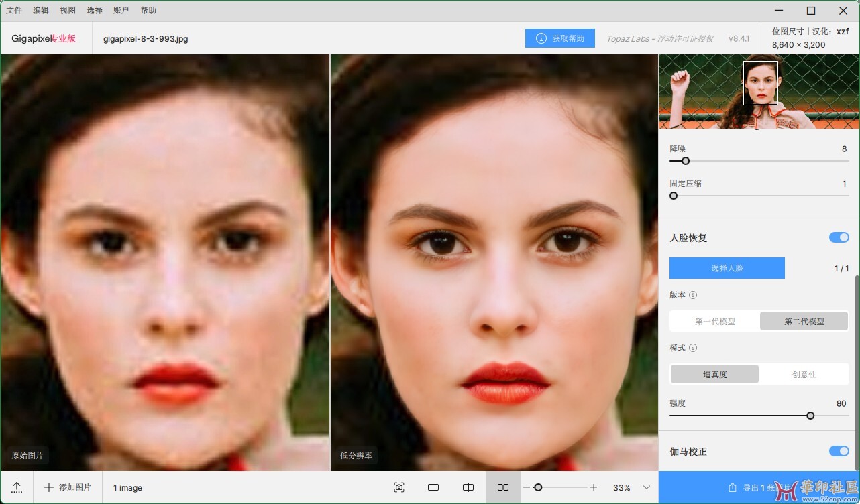Click the 选择人脸 button

[x=727, y=268]
